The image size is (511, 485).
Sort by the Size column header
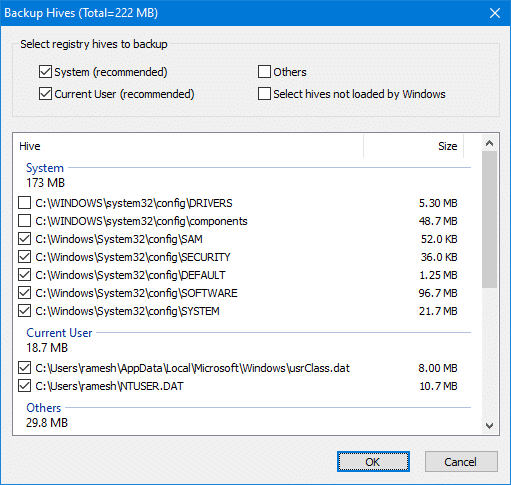414,146
